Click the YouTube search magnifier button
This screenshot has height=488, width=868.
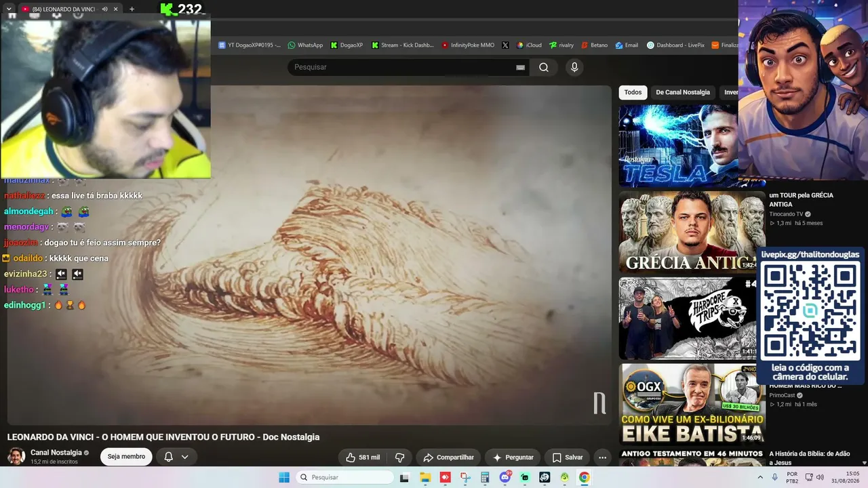pyautogui.click(x=544, y=67)
